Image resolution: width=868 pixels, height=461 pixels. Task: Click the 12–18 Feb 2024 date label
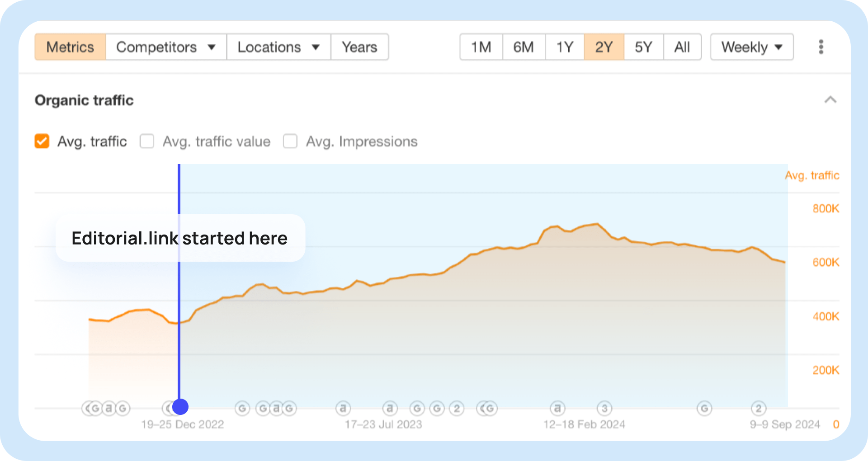[584, 424]
